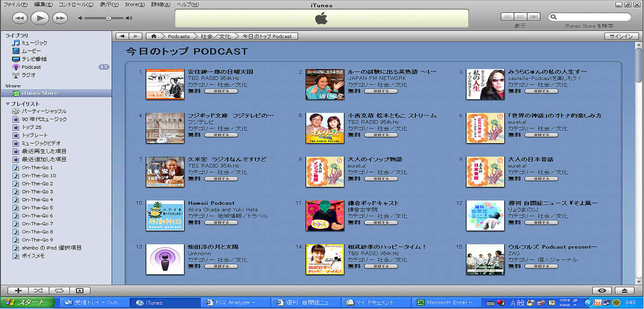Create a new playlist with plus button
The height and width of the screenshot is (309, 644).
click(x=18, y=290)
